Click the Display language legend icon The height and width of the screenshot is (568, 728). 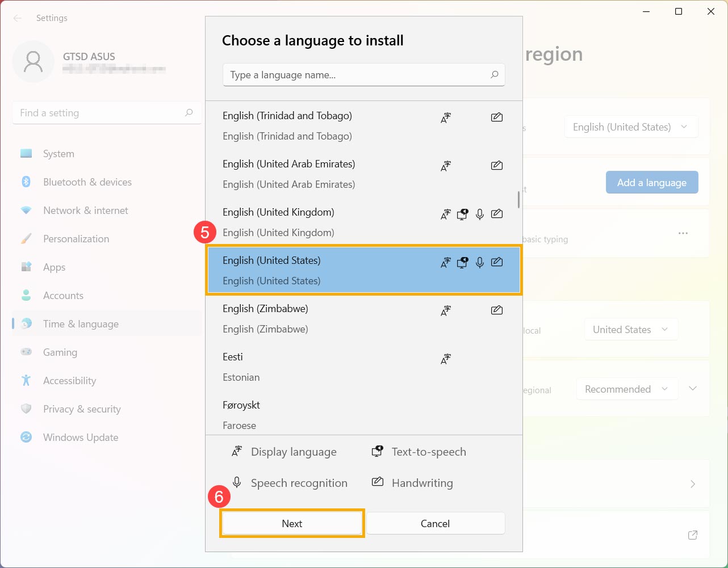pyautogui.click(x=237, y=452)
